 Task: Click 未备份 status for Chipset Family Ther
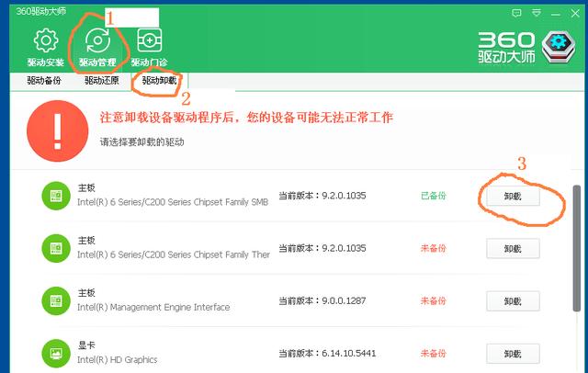pyautogui.click(x=434, y=248)
